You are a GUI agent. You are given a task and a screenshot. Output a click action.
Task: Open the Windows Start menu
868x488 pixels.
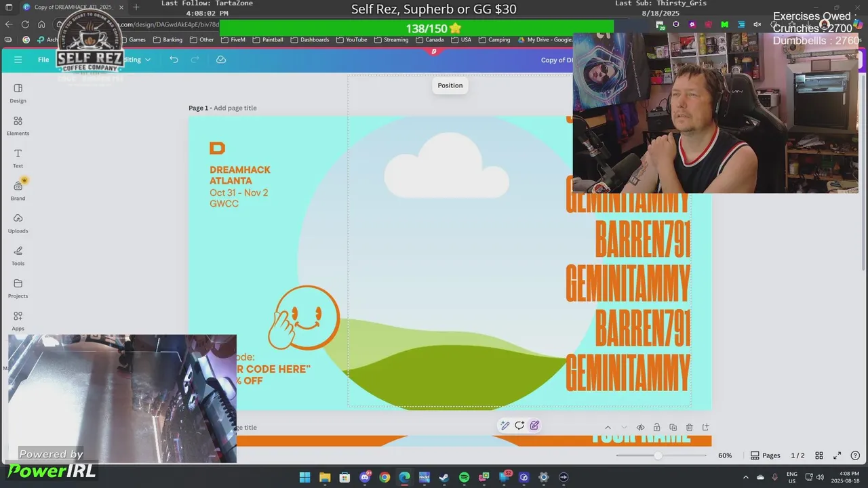coord(304,477)
